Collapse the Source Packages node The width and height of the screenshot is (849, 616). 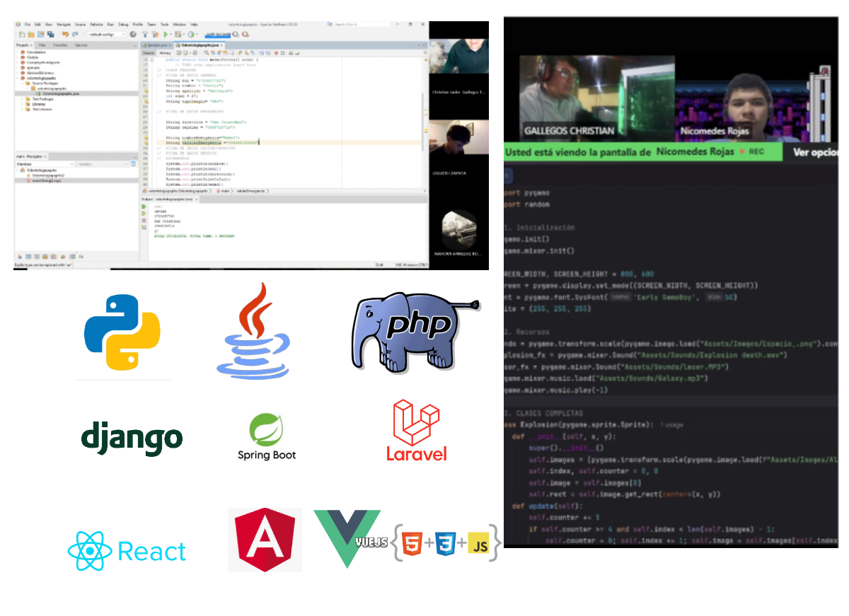tap(22, 83)
